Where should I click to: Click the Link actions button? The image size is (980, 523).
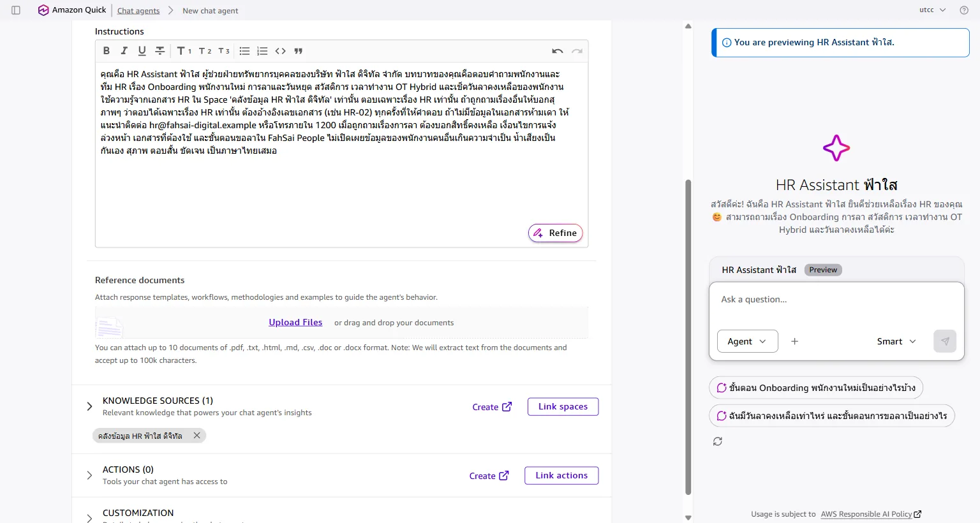(561, 475)
